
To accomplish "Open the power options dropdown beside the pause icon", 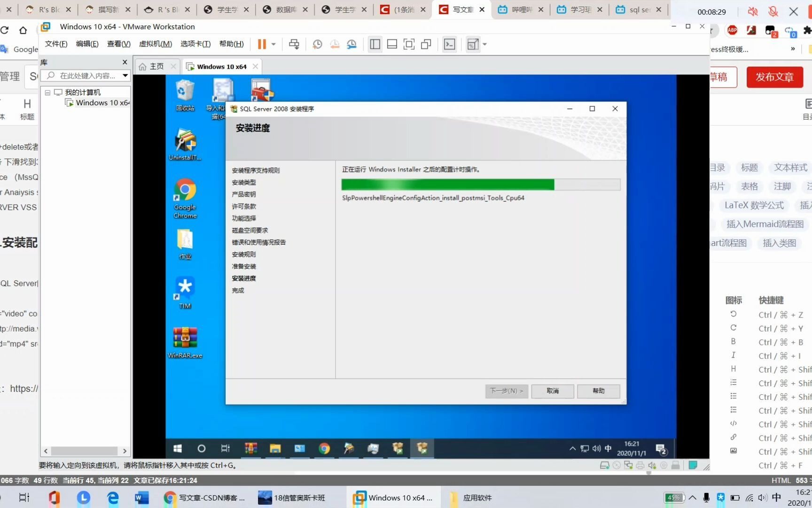I will tap(273, 44).
